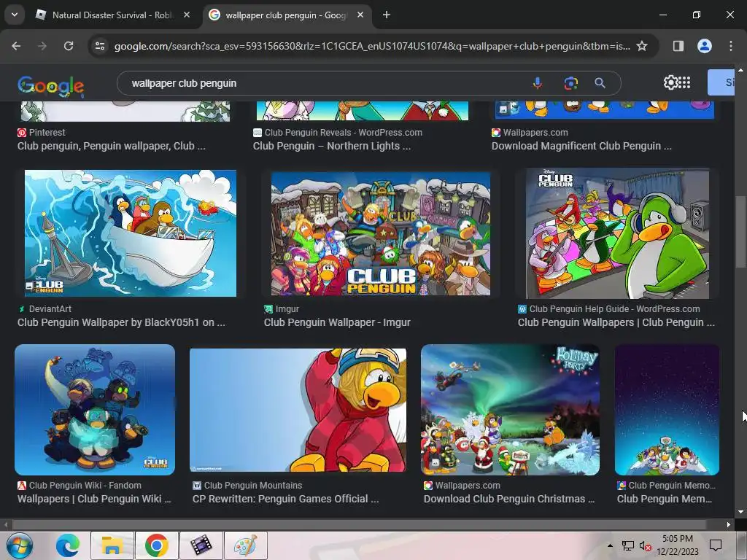The width and height of the screenshot is (747, 560).
Task: Open green DJ penguin dance floor thumbnail
Action: [x=617, y=233]
